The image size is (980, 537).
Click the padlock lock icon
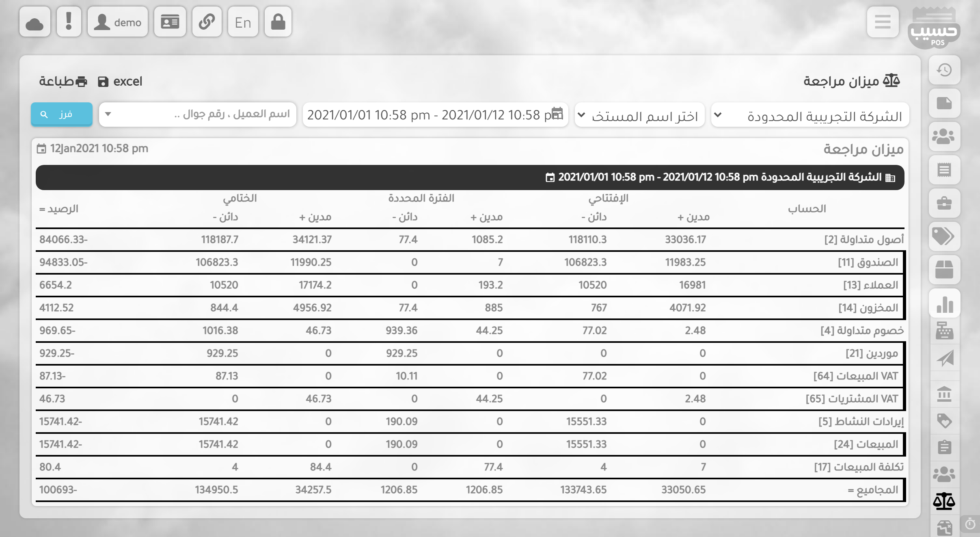pos(278,22)
